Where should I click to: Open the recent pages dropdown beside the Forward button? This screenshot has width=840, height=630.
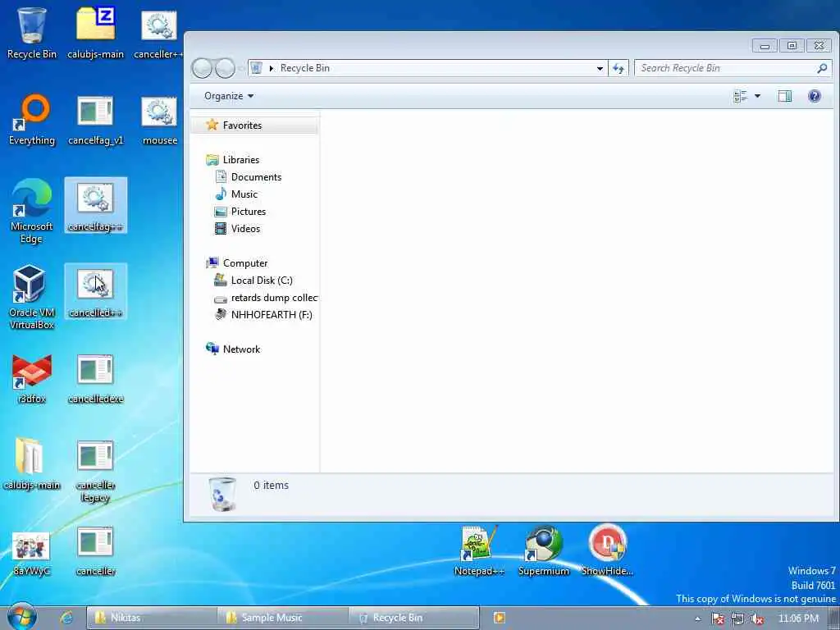pyautogui.click(x=240, y=68)
